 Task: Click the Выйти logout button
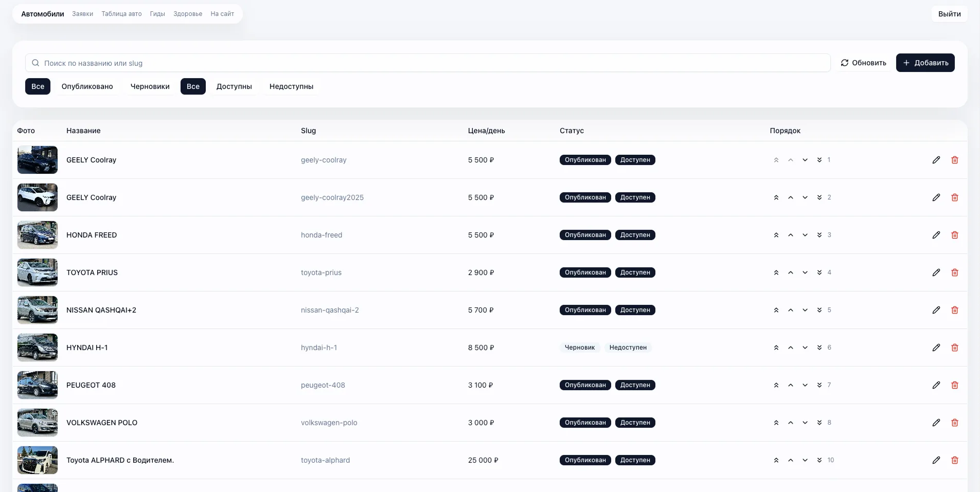point(950,14)
